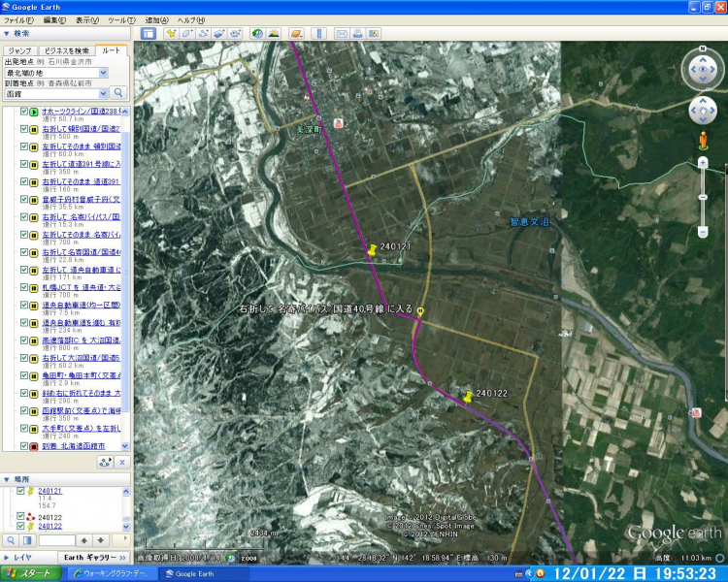Switch to ウォーキンググラフ taskbar window
The height and width of the screenshot is (582, 728).
pyautogui.click(x=112, y=573)
